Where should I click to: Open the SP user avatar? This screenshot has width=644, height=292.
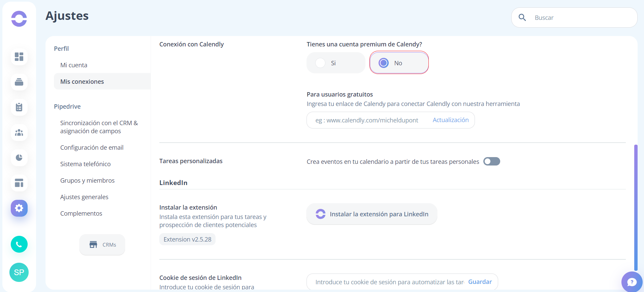(19, 272)
